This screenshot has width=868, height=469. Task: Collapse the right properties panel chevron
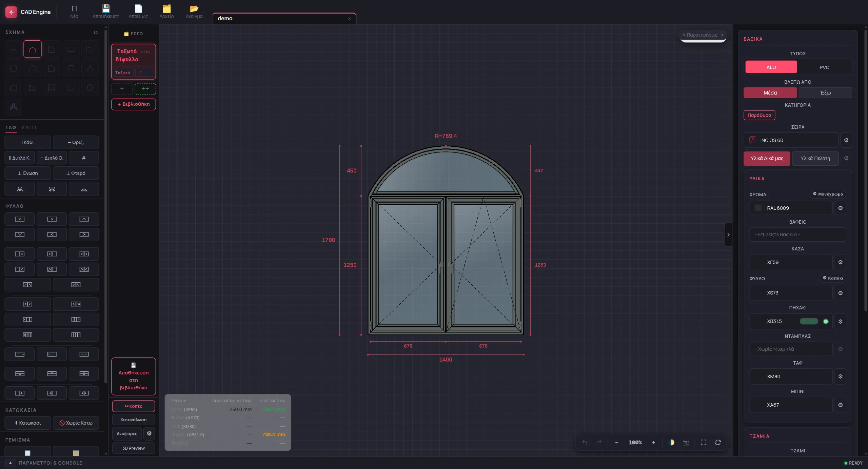728,234
